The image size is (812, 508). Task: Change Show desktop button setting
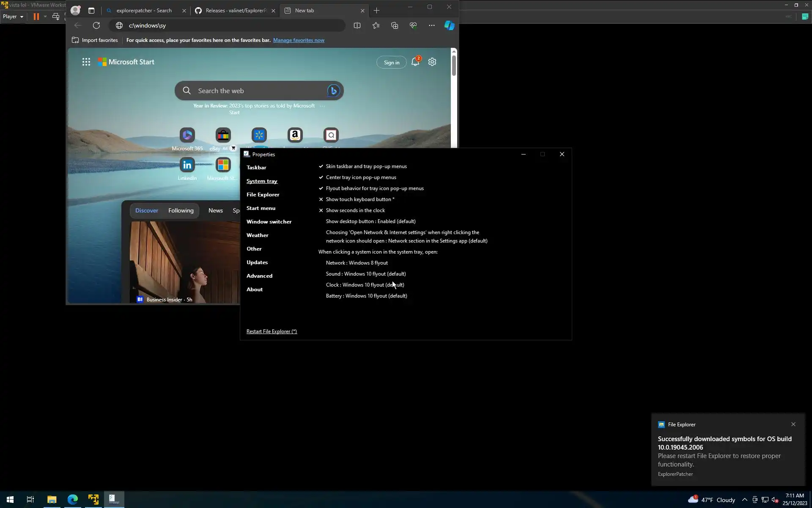(370, 221)
